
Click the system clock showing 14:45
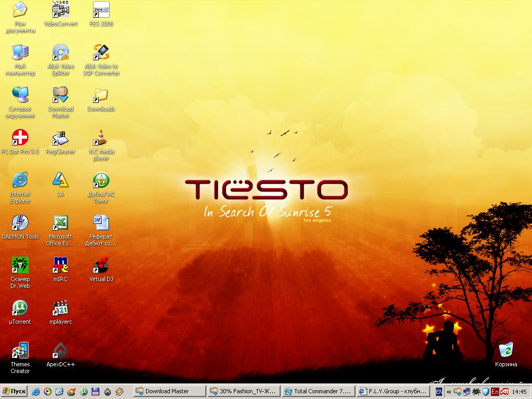pyautogui.click(x=519, y=392)
